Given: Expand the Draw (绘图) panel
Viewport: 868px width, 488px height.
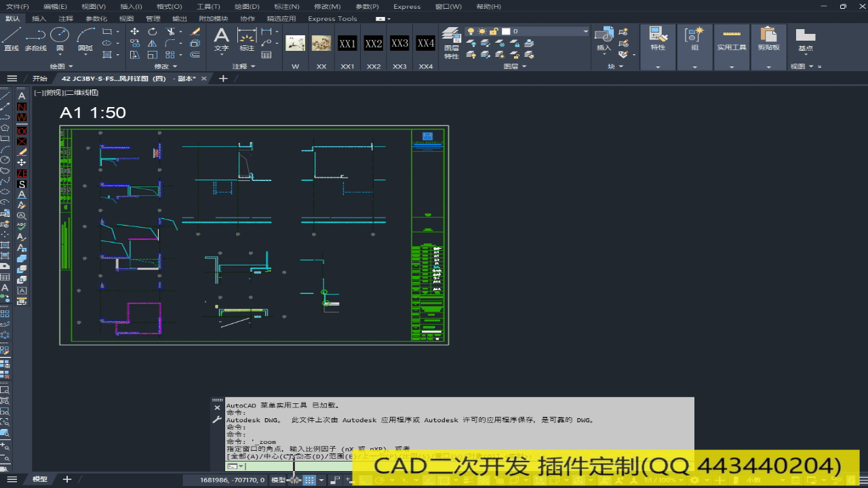Looking at the screenshot, I should 61,66.
